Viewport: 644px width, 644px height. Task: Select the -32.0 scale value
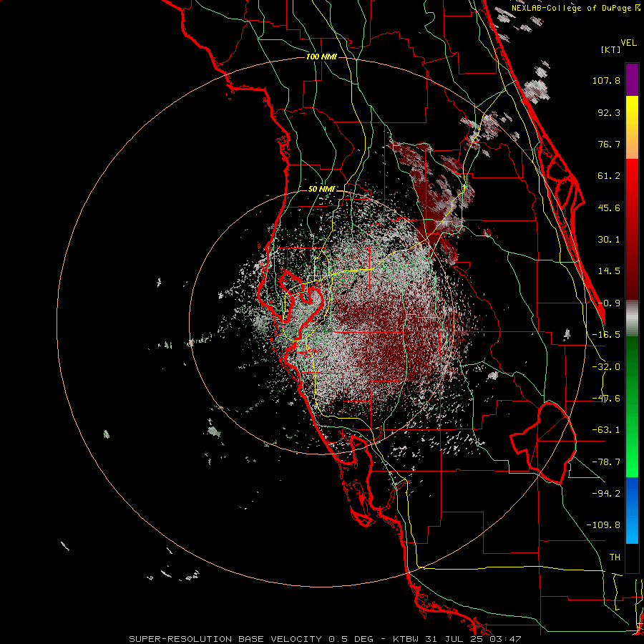tap(606, 367)
